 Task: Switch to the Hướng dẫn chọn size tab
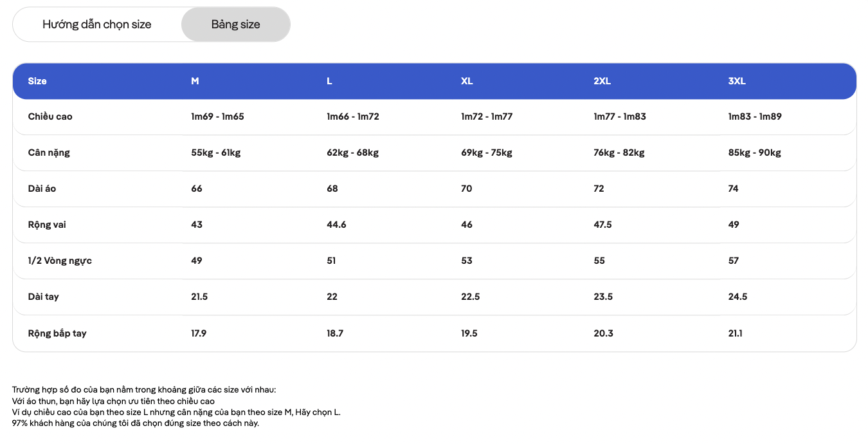(x=97, y=24)
